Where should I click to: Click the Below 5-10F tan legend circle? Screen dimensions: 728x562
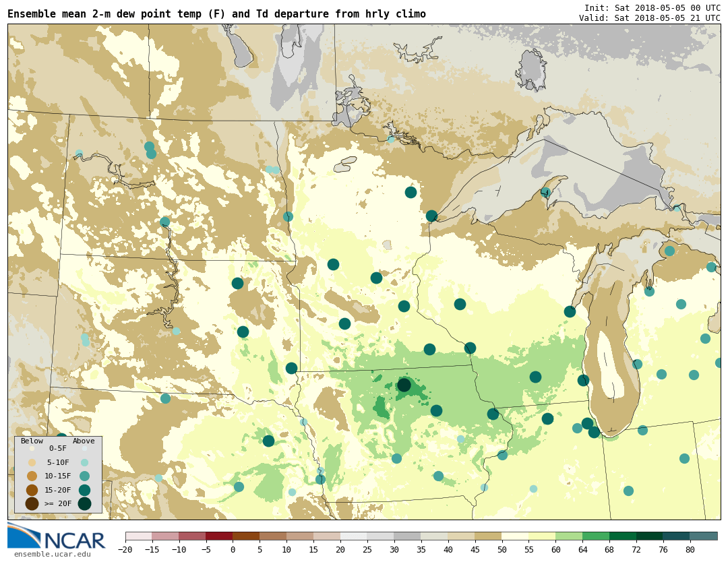(x=32, y=462)
